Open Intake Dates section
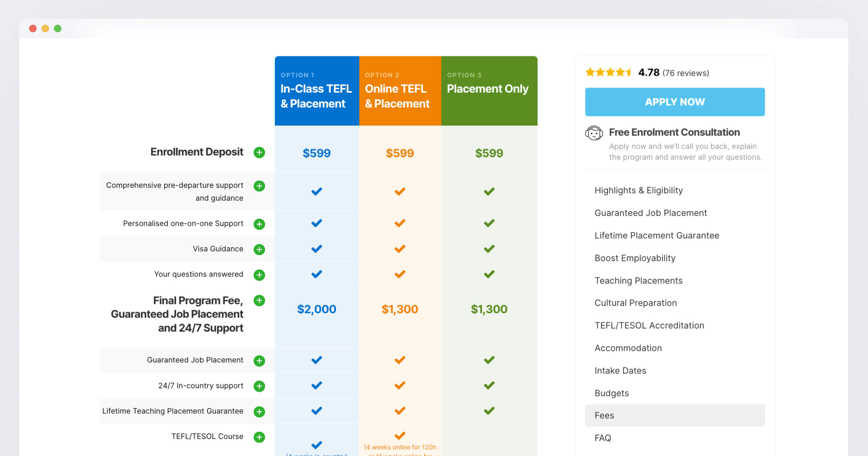868x456 pixels. point(620,370)
